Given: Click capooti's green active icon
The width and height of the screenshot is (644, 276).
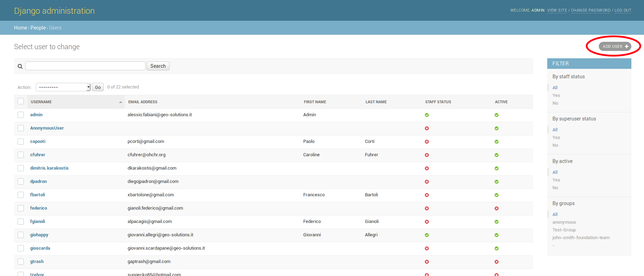Looking at the screenshot, I should 496,142.
